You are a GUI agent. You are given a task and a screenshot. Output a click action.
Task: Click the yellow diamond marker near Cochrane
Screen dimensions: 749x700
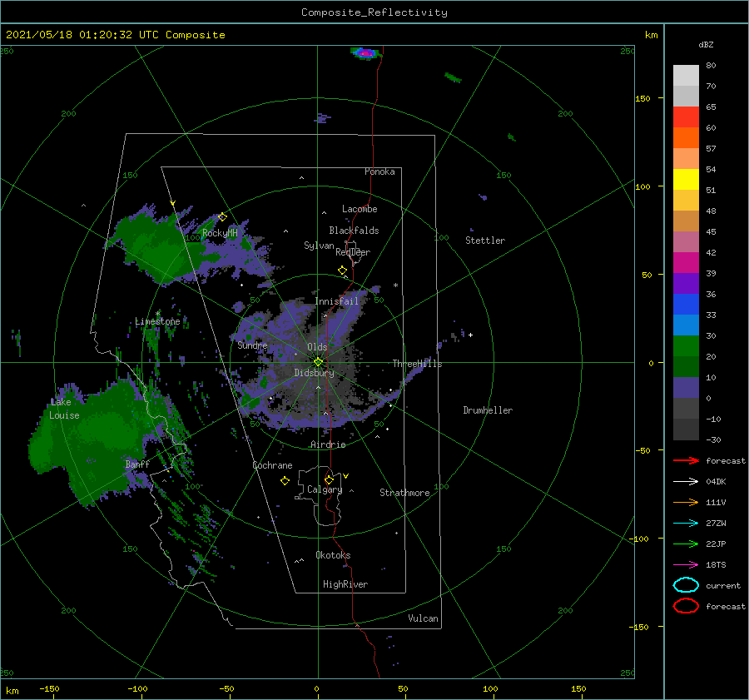(285, 481)
